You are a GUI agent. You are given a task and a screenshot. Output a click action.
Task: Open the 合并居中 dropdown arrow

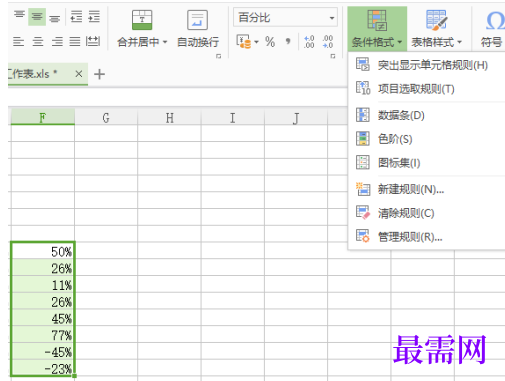165,42
